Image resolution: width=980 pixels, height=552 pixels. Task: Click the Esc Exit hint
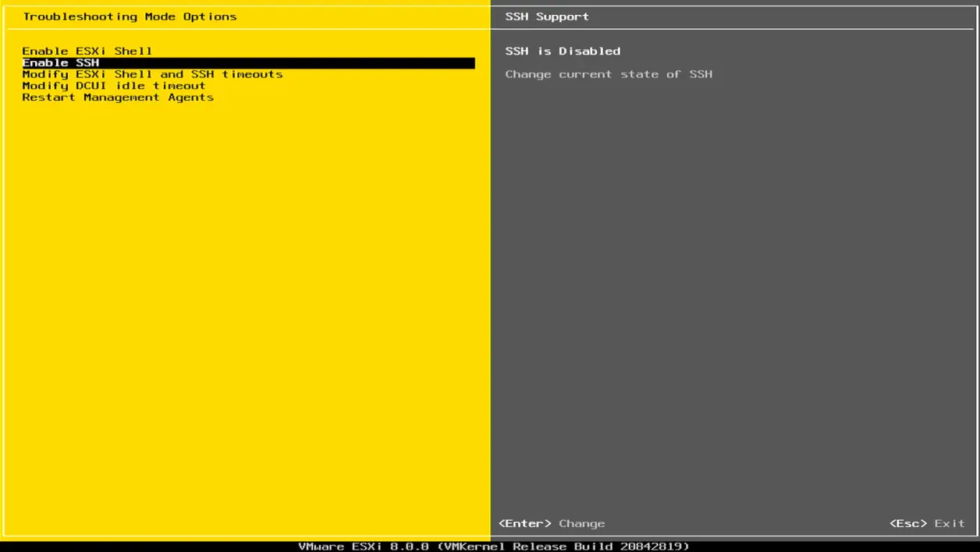(927, 523)
